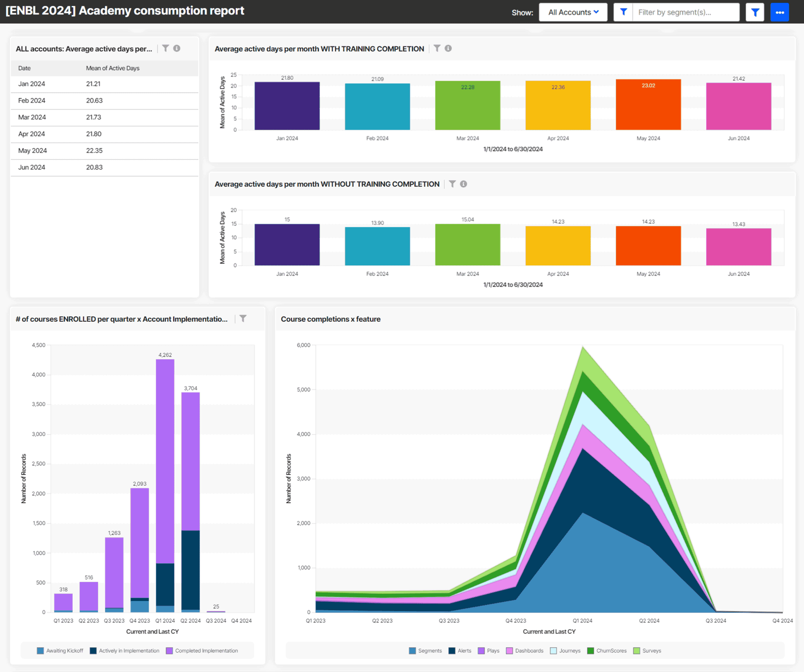Viewport: 804px width, 672px height.
Task: Click blue filter button at far top right
Action: pyautogui.click(x=755, y=12)
